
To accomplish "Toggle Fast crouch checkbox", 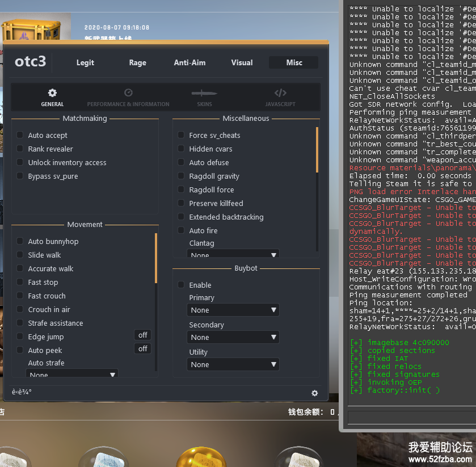I will coord(20,296).
